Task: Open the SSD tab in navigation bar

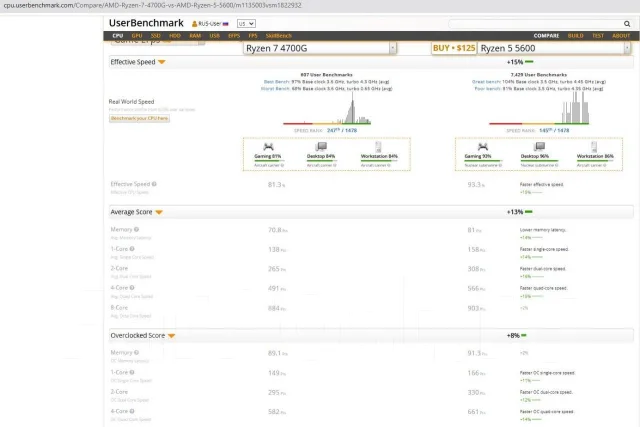Action: click(156, 36)
